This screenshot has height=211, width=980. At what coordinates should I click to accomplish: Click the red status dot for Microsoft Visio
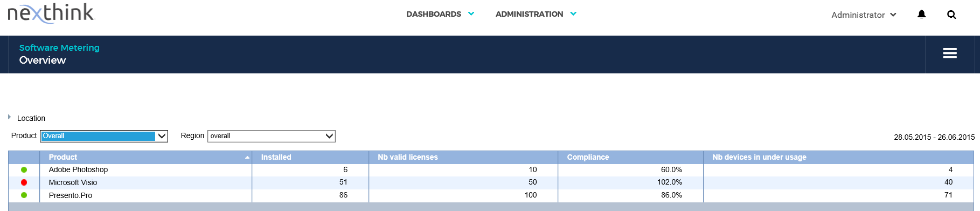[24, 182]
